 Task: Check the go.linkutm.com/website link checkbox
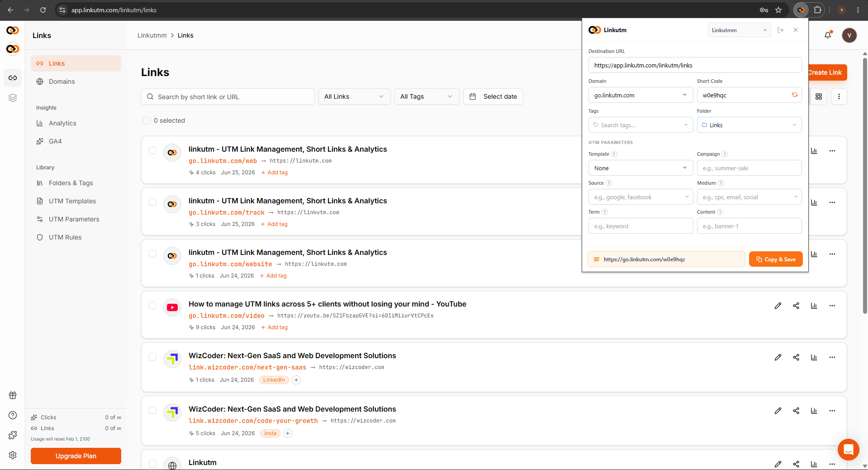tap(152, 254)
